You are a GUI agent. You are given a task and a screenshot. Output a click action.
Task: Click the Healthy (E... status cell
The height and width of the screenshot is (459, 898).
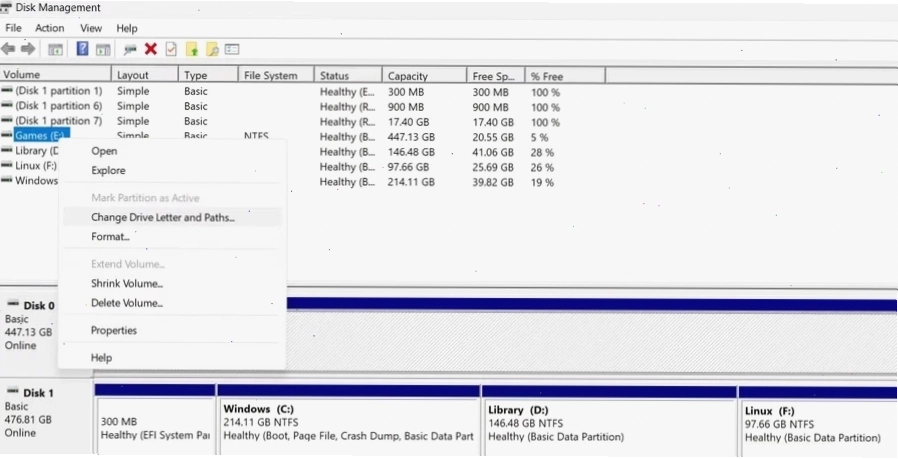pyautogui.click(x=347, y=92)
